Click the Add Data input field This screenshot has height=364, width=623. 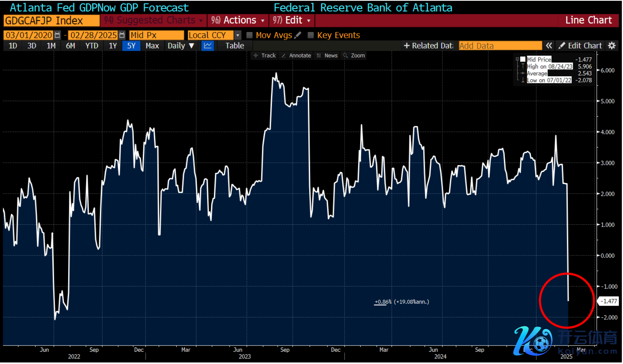coord(500,46)
